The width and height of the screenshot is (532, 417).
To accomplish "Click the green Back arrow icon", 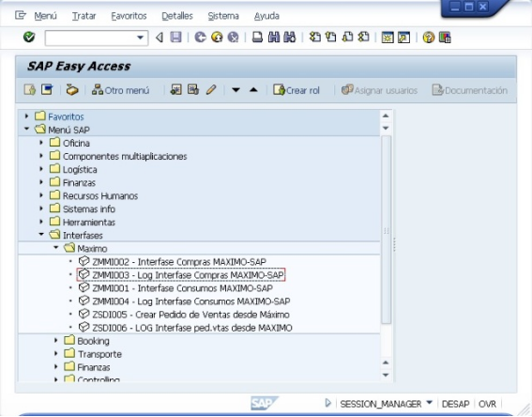I will (200, 37).
